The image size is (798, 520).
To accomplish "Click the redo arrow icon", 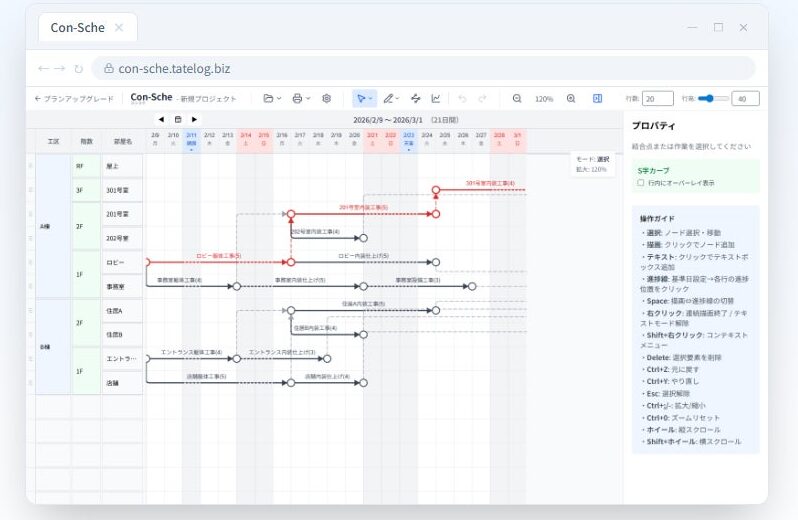I will [482, 98].
